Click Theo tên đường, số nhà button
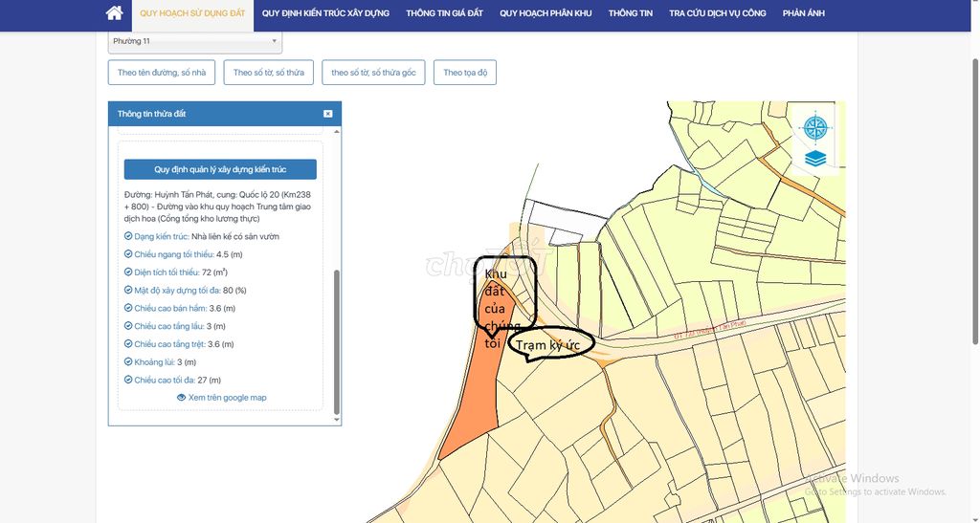Image resolution: width=980 pixels, height=523 pixels. coord(162,73)
